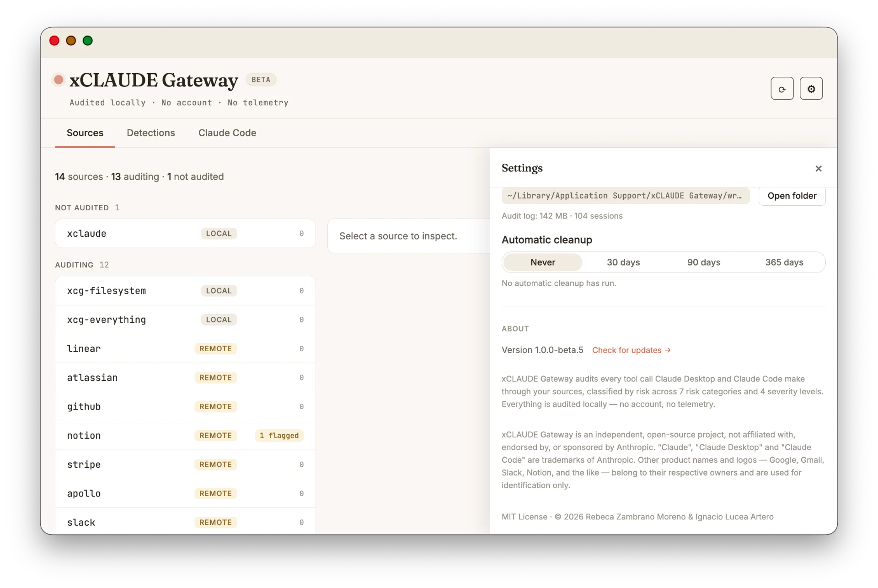Select the github source row

[185, 406]
